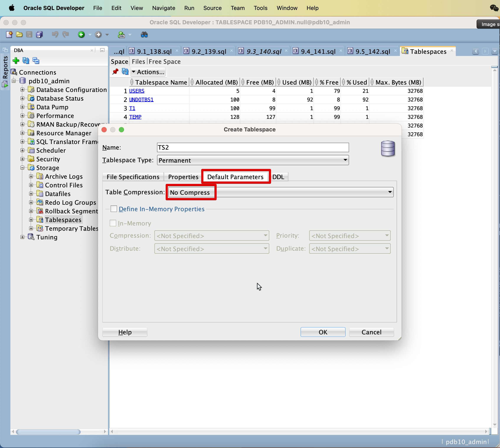Open the Table Compression dropdown
This screenshot has height=448, width=500.
coord(281,192)
